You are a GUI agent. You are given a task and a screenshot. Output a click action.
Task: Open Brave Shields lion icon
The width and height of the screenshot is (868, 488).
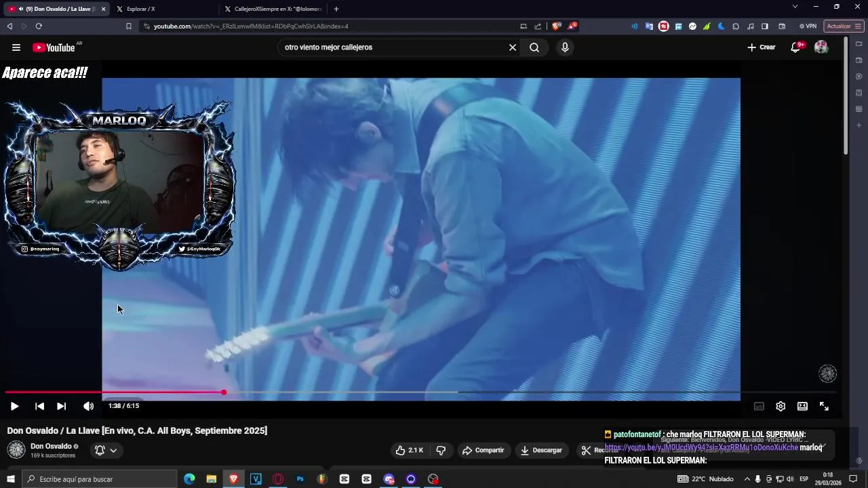pos(557,26)
